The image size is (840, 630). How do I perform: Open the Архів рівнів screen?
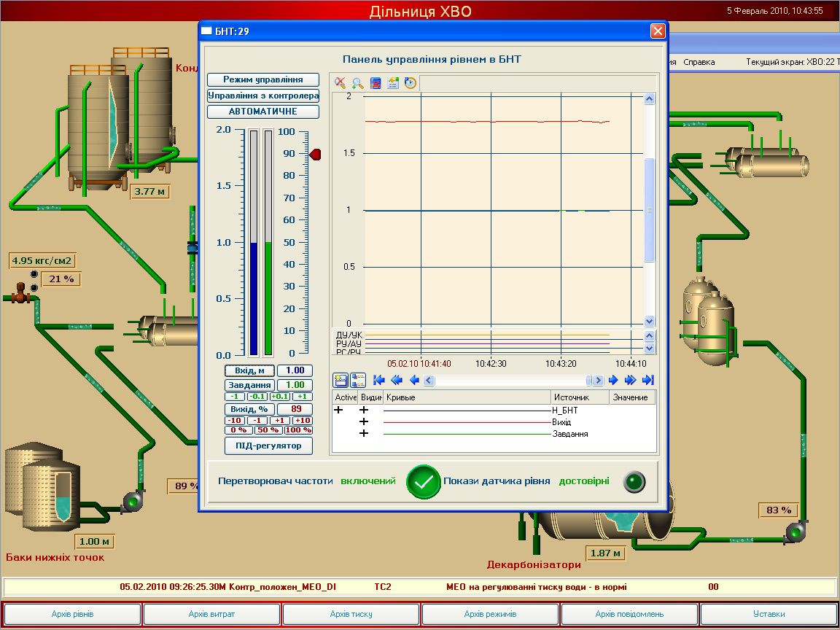[72, 614]
